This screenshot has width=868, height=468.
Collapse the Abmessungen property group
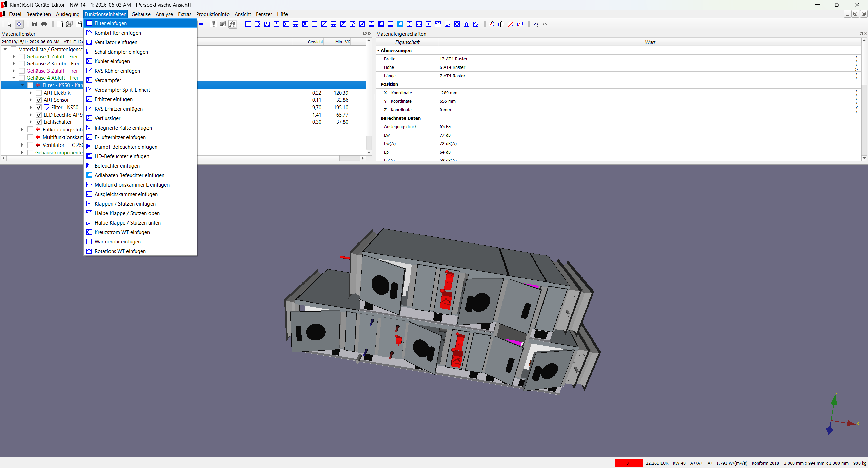tap(378, 50)
